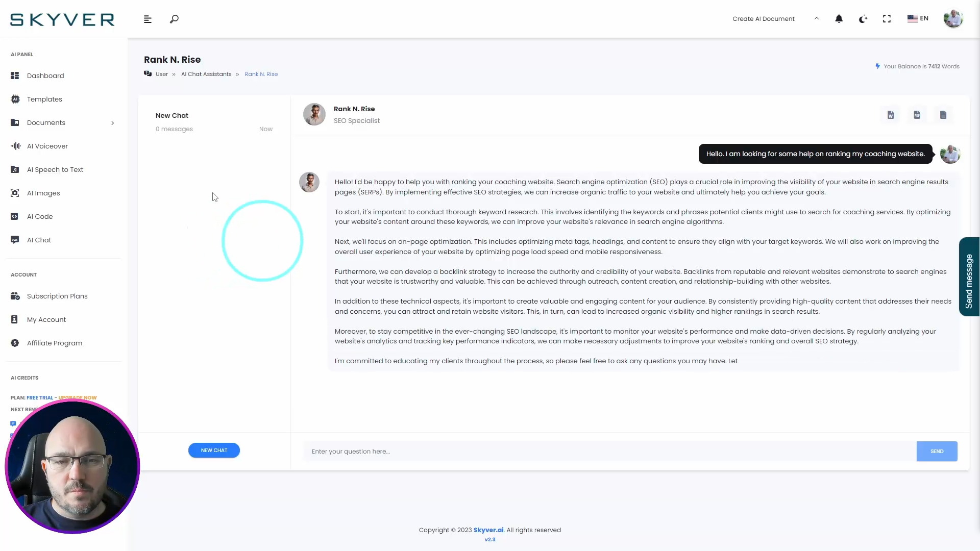Open Create AI Document dropdown
Image resolution: width=980 pixels, height=551 pixels.
[775, 19]
